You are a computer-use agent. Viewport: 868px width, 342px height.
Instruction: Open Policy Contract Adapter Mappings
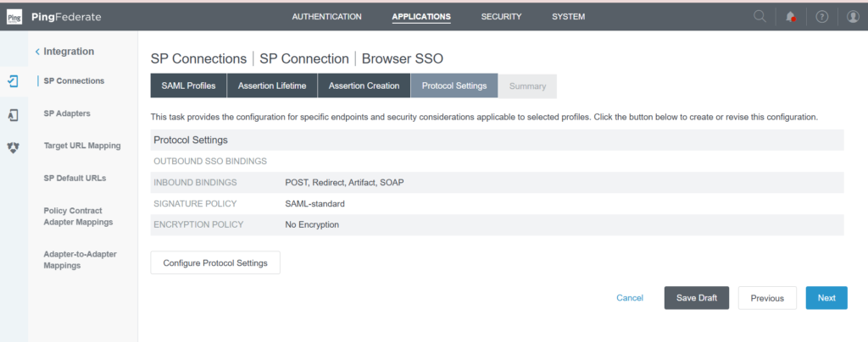click(78, 217)
